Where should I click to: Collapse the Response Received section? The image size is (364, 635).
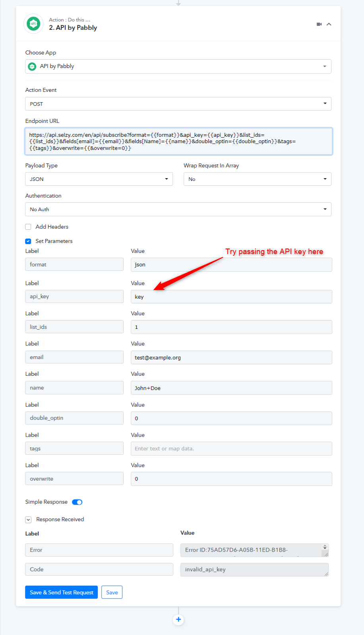(x=28, y=519)
